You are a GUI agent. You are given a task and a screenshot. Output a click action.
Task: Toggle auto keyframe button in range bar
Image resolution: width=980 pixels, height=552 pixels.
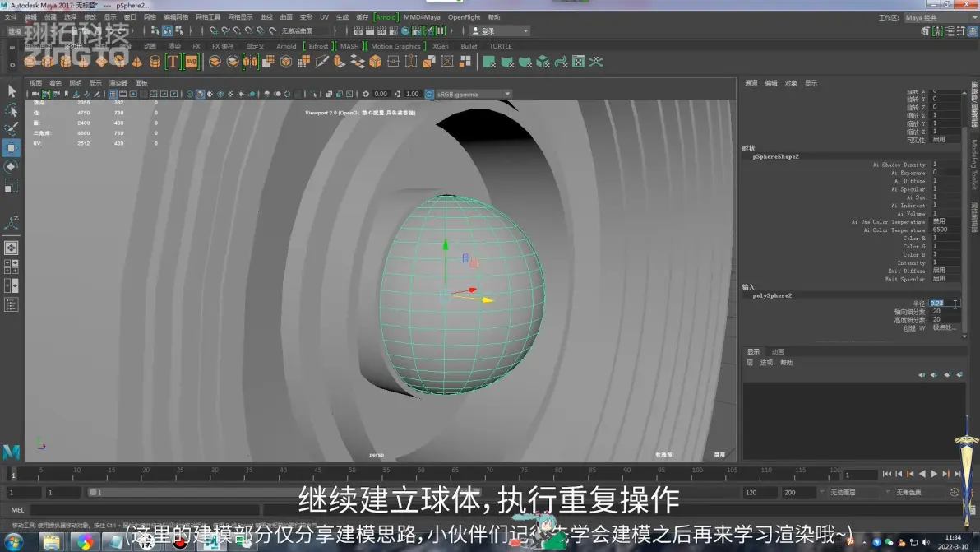coord(954,493)
